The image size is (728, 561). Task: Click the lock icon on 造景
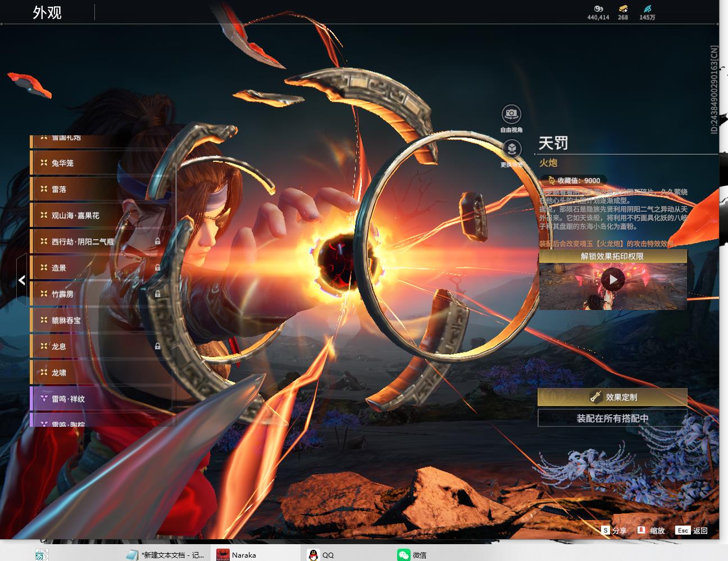[157, 268]
